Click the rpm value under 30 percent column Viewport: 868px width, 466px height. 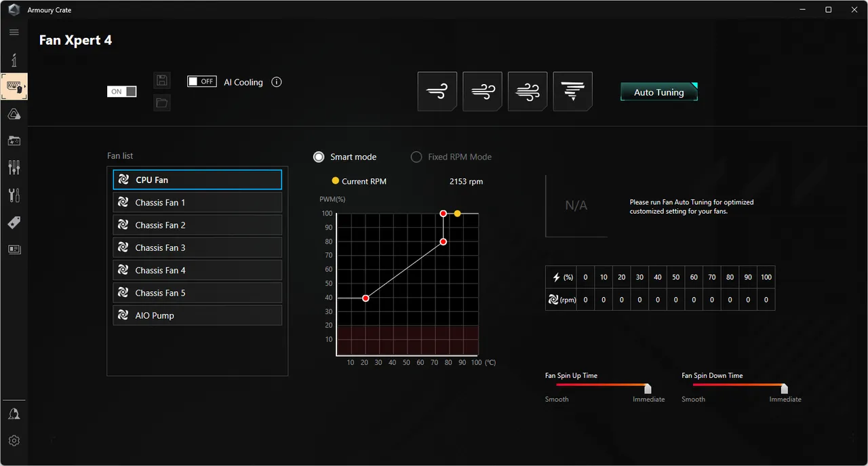pyautogui.click(x=639, y=300)
